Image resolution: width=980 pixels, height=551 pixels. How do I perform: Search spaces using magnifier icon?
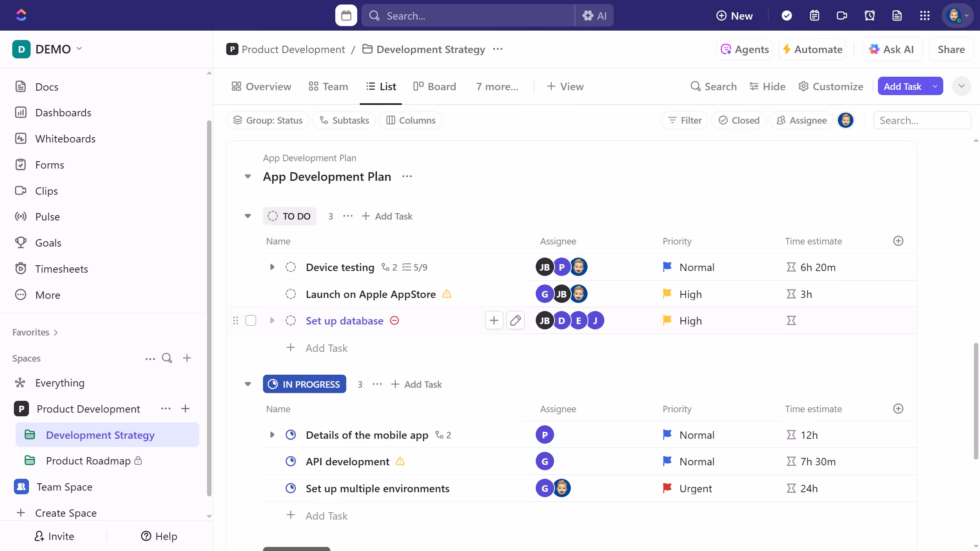point(167,358)
